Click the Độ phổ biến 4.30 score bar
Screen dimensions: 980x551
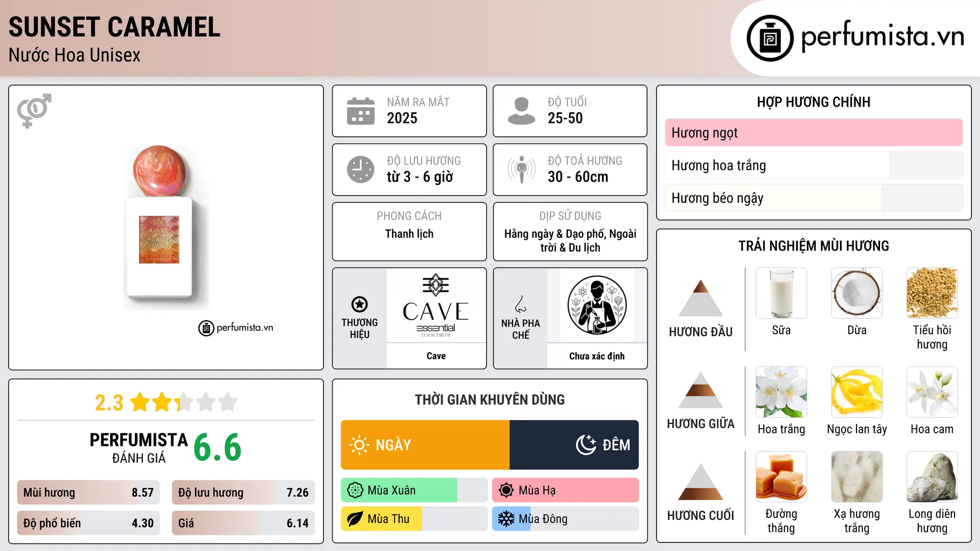(x=89, y=523)
